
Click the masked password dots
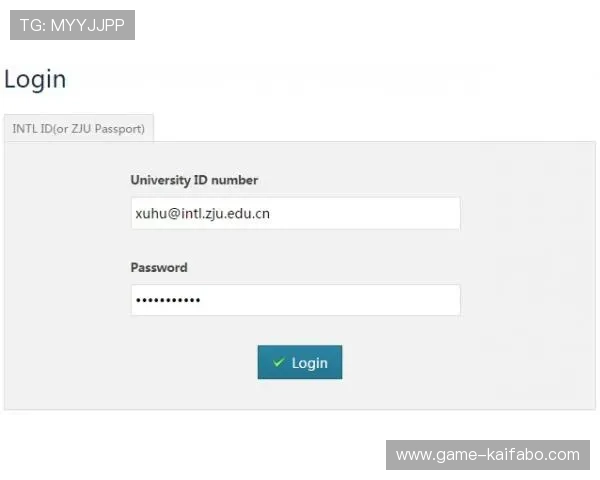(x=168, y=300)
